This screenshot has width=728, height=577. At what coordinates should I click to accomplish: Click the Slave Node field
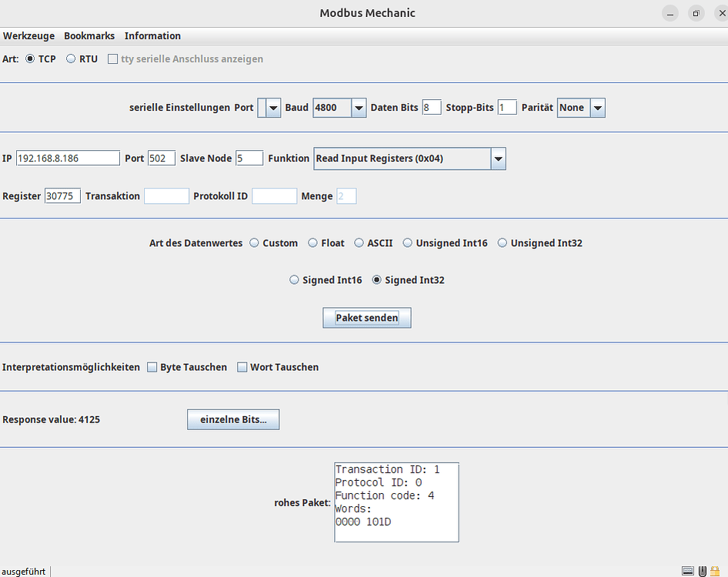249,158
